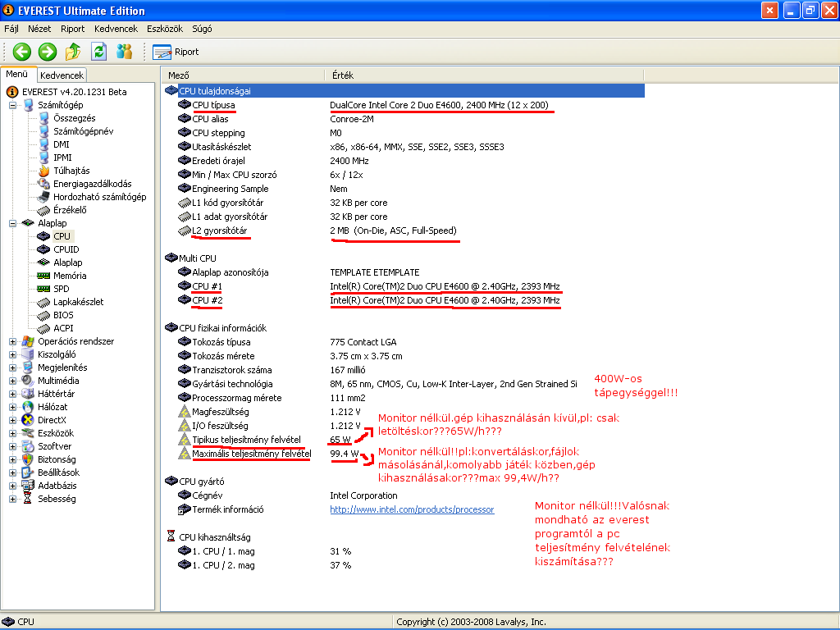Click the Multimédia speaker icon
Viewport: 840px width, 630px height.
[28, 381]
